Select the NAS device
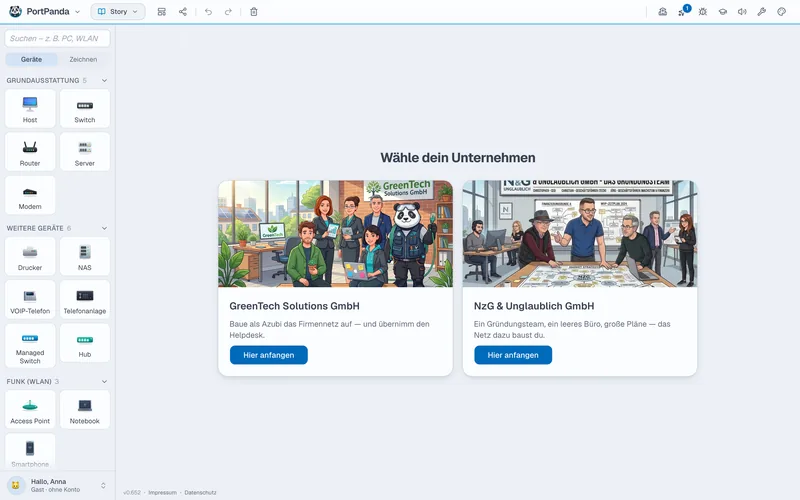This screenshot has height=500, width=800. pos(85,256)
